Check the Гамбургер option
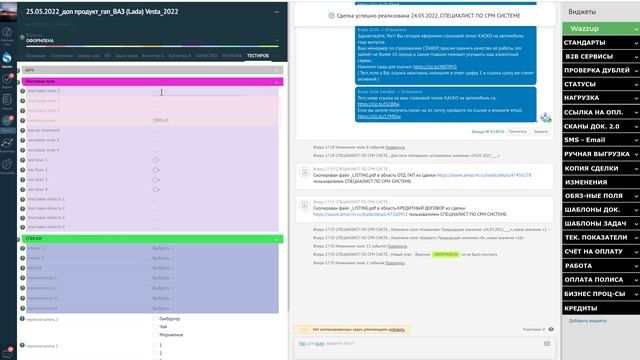640x360 pixels. (x=155, y=318)
